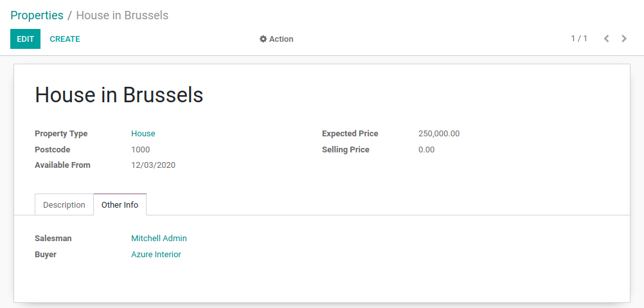Click the CREATE button

[65, 39]
